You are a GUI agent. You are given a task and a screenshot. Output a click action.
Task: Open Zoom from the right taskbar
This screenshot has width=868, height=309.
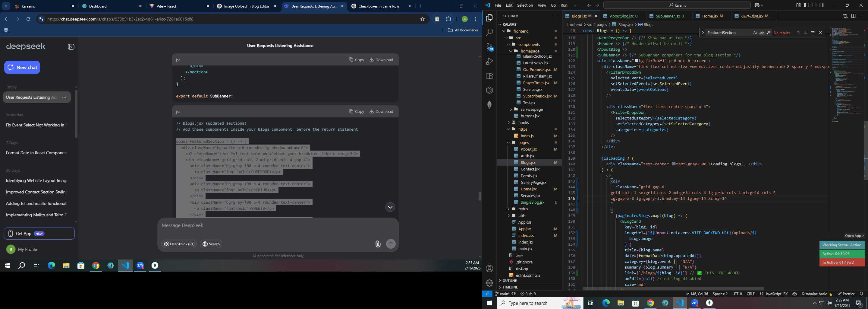click(695, 303)
